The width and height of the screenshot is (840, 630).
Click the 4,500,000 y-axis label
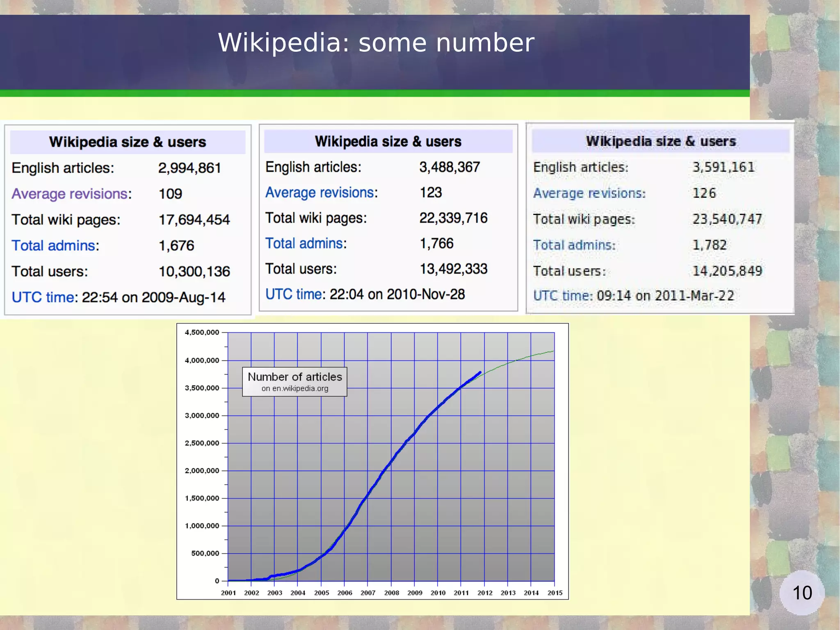[x=202, y=332]
